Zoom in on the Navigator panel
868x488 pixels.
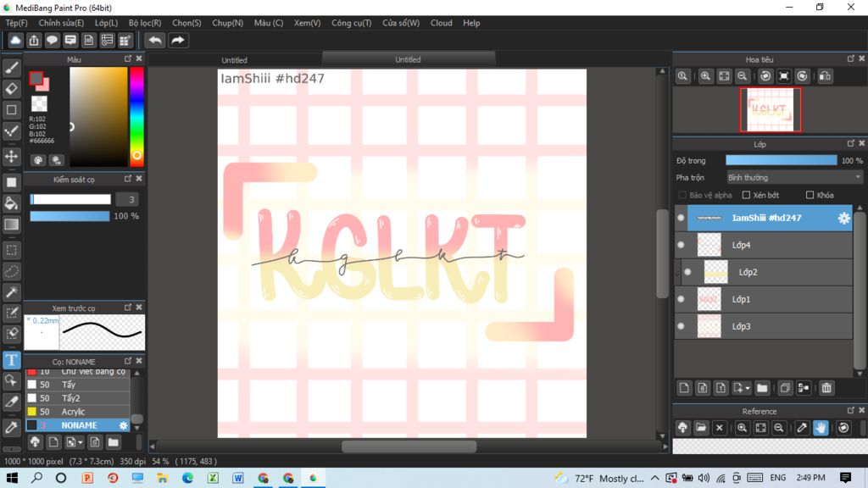[x=705, y=76]
